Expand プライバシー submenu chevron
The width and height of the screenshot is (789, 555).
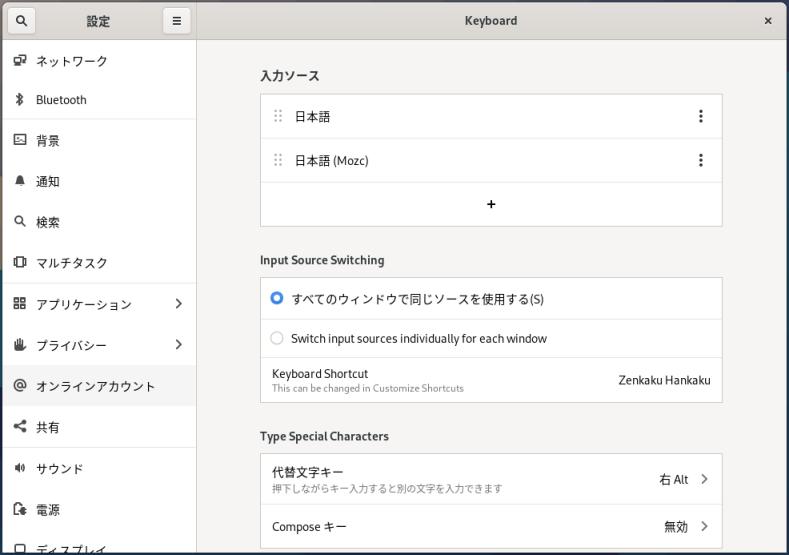178,345
